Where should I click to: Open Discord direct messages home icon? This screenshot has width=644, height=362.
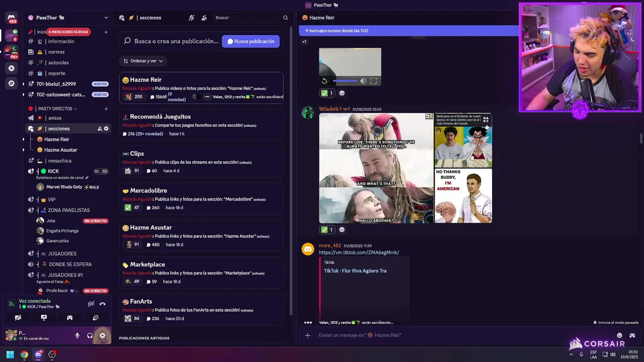coord(11,18)
